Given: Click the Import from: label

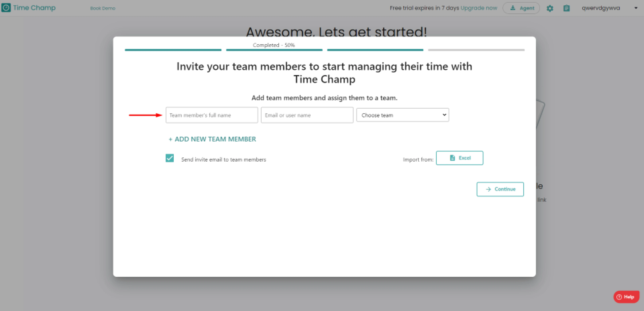Looking at the screenshot, I should pos(418,160).
